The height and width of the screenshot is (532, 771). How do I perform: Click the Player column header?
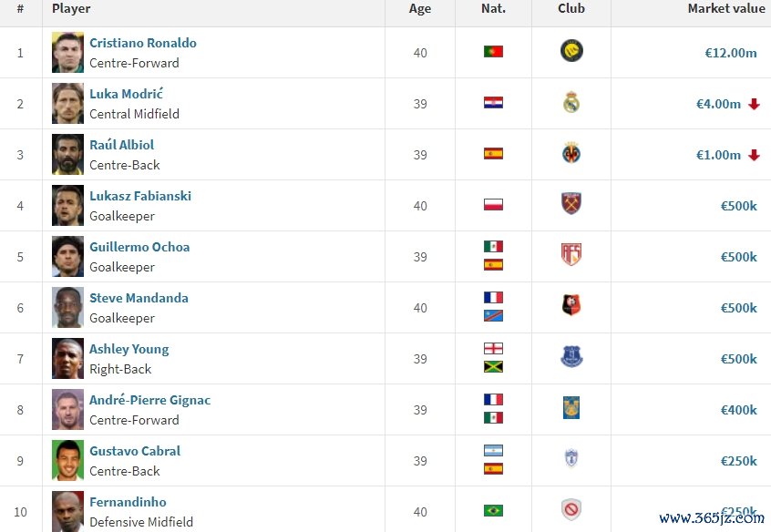71,9
